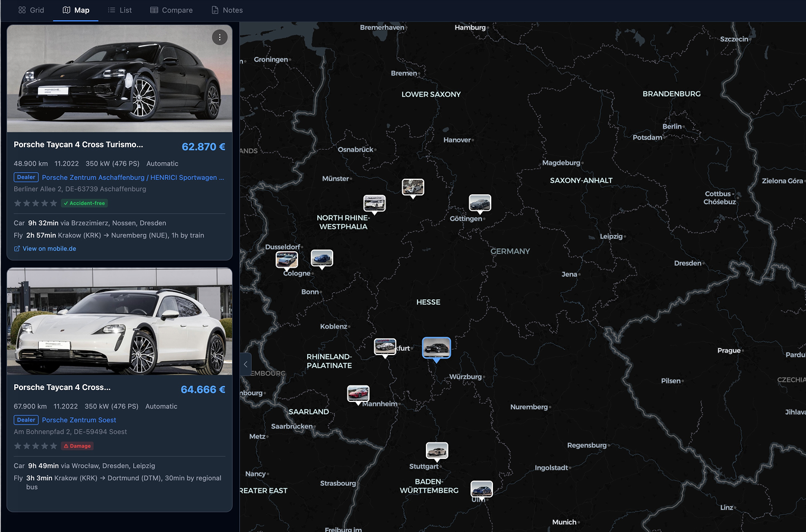Screen dimensions: 806x532
Task: Click the 64.666 € price
Action: 203,389
